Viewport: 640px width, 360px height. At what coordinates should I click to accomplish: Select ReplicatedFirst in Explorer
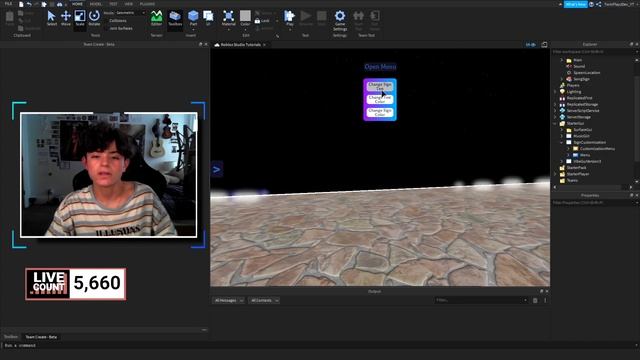579,98
